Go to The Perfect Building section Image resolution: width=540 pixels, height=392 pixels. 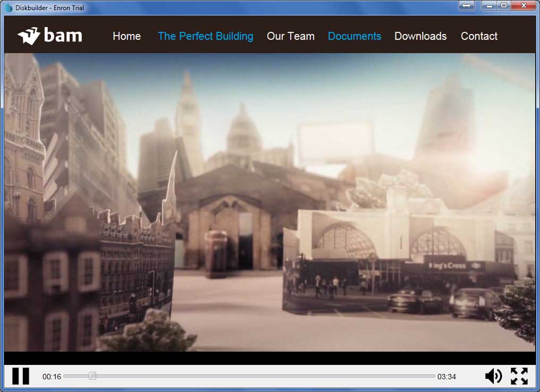(206, 36)
